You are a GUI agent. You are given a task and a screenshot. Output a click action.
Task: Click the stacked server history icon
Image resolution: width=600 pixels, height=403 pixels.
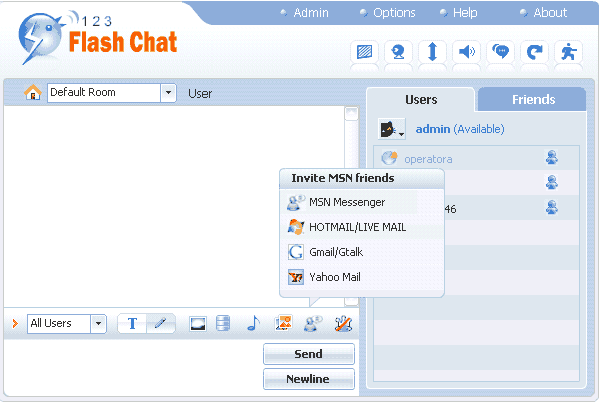click(223, 324)
